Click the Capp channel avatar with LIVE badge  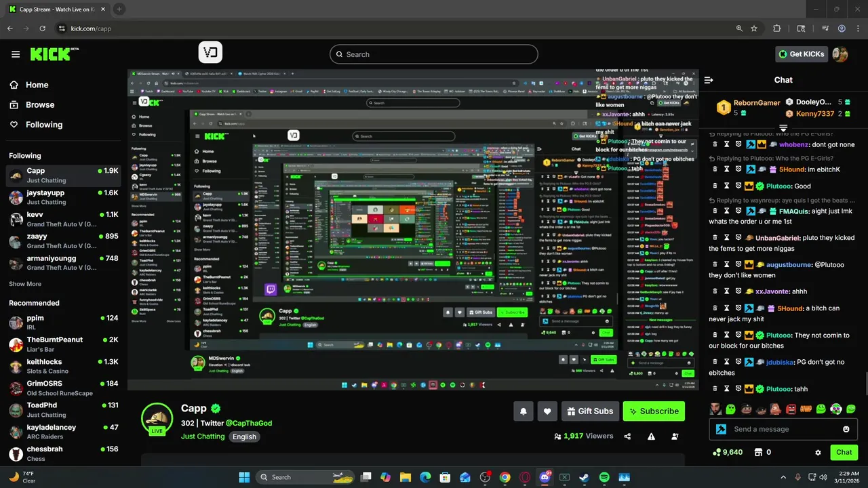click(x=157, y=418)
